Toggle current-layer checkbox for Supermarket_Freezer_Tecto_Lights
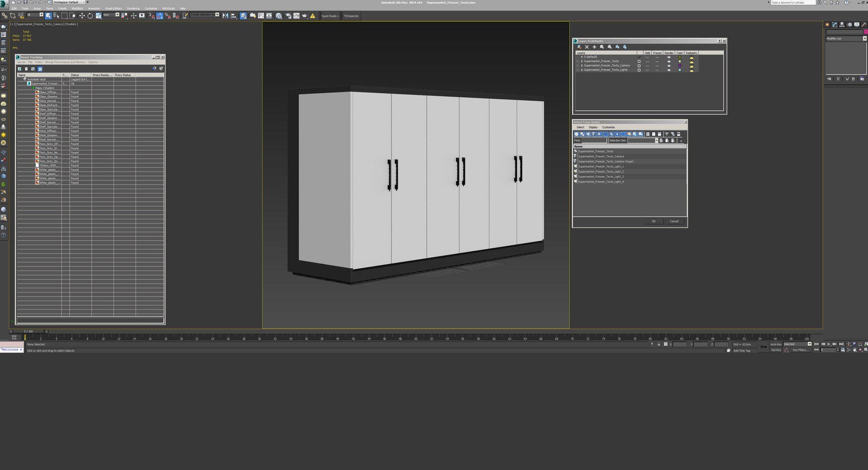868x470 pixels. 639,70
